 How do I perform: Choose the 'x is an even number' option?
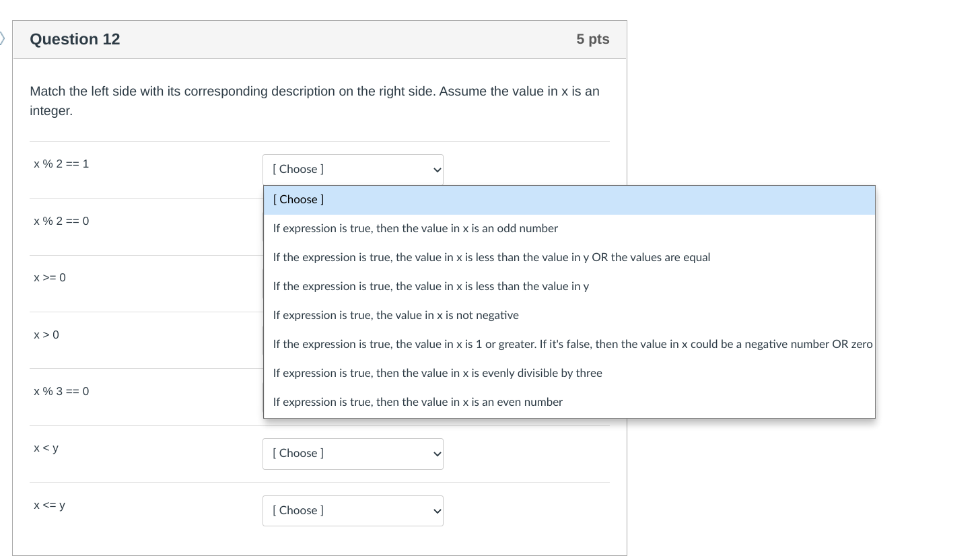[569, 403]
